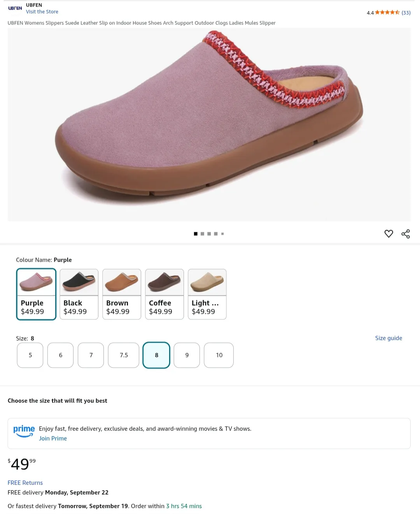This screenshot has width=420, height=514.
Task: Select shoe size 5
Action: [x=30, y=355]
